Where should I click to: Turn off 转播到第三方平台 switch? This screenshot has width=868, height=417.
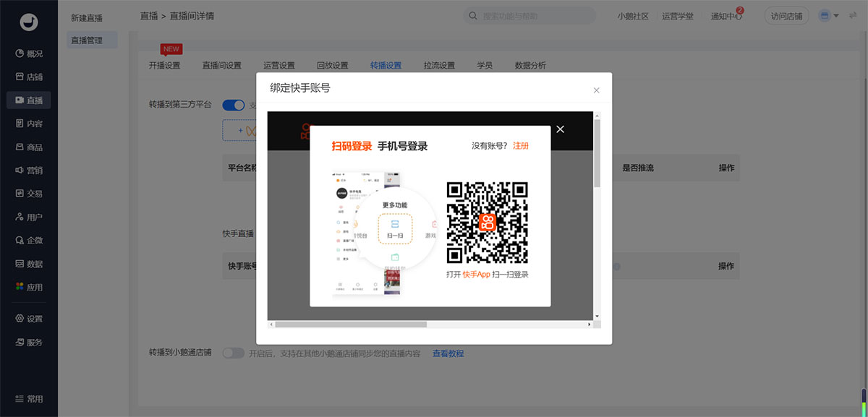click(234, 105)
